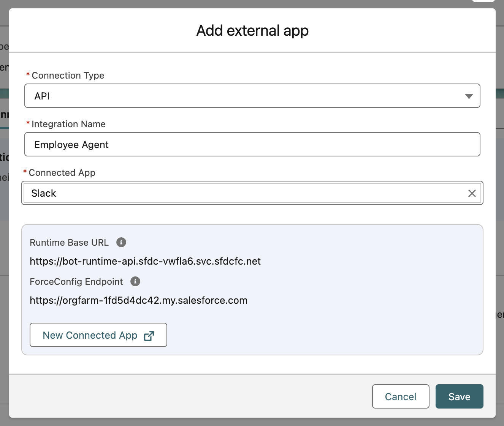The width and height of the screenshot is (504, 426).
Task: Expand Connection Type dropdown arrow
Action: tap(469, 96)
